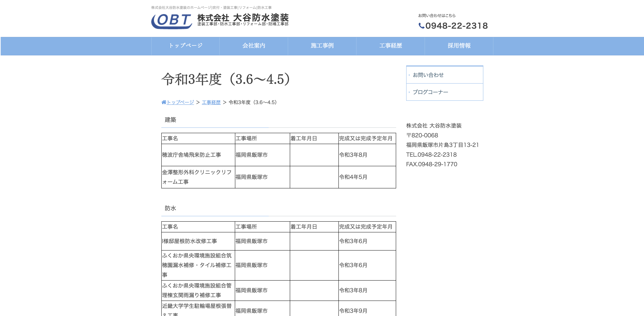Select the 金澤整形外科クリニックリフォーム工事 cell
The width and height of the screenshot is (644, 316).
click(x=198, y=177)
